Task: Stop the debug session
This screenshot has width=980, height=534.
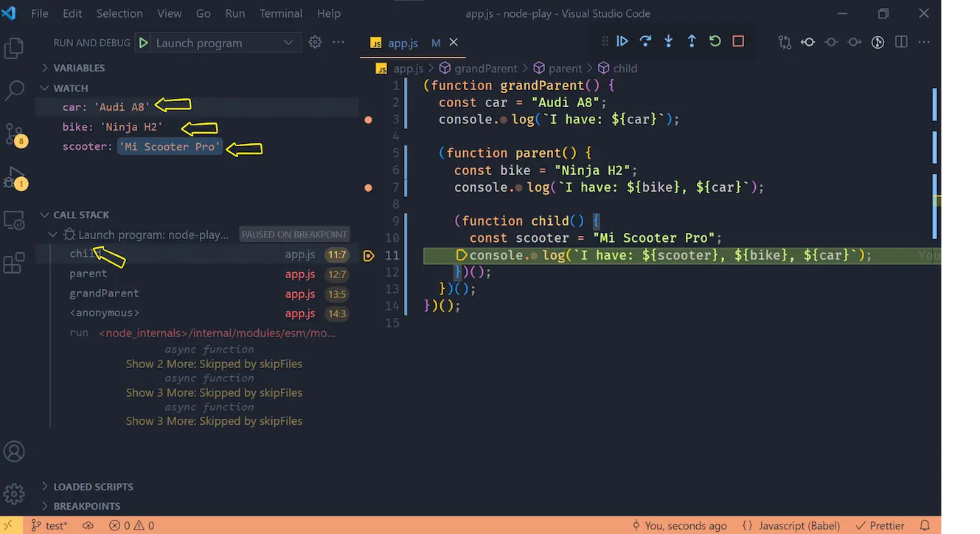Action: 738,41
